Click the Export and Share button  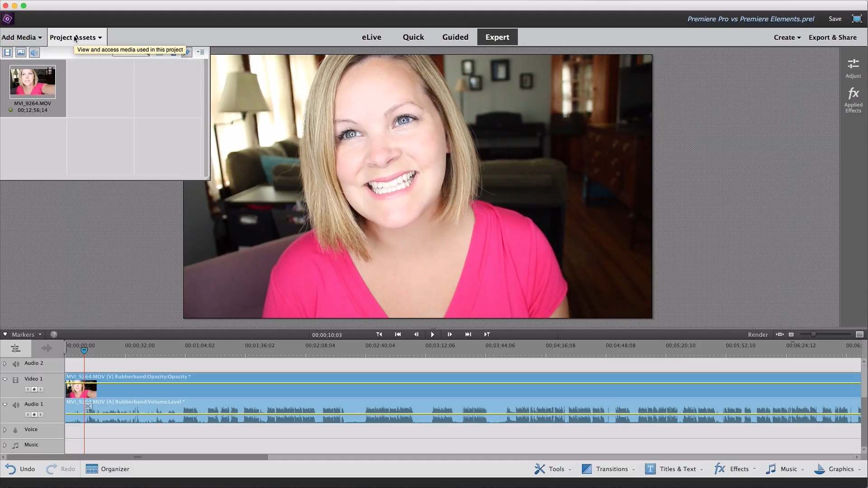[833, 37]
